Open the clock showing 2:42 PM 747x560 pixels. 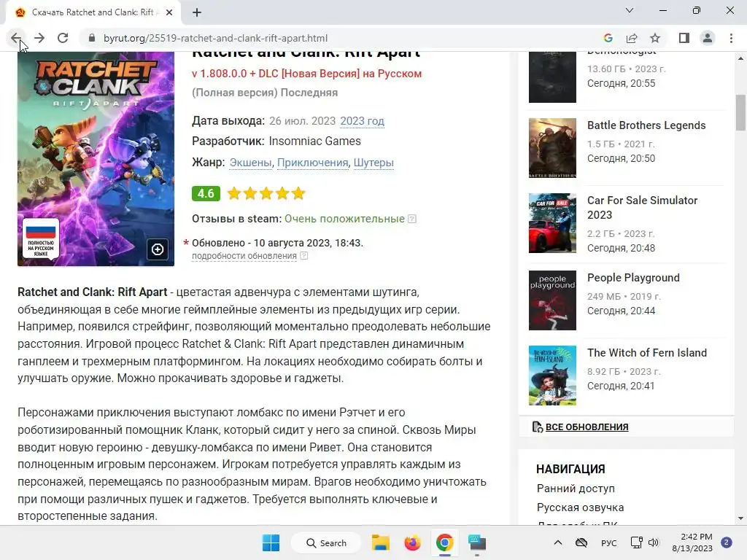692,542
